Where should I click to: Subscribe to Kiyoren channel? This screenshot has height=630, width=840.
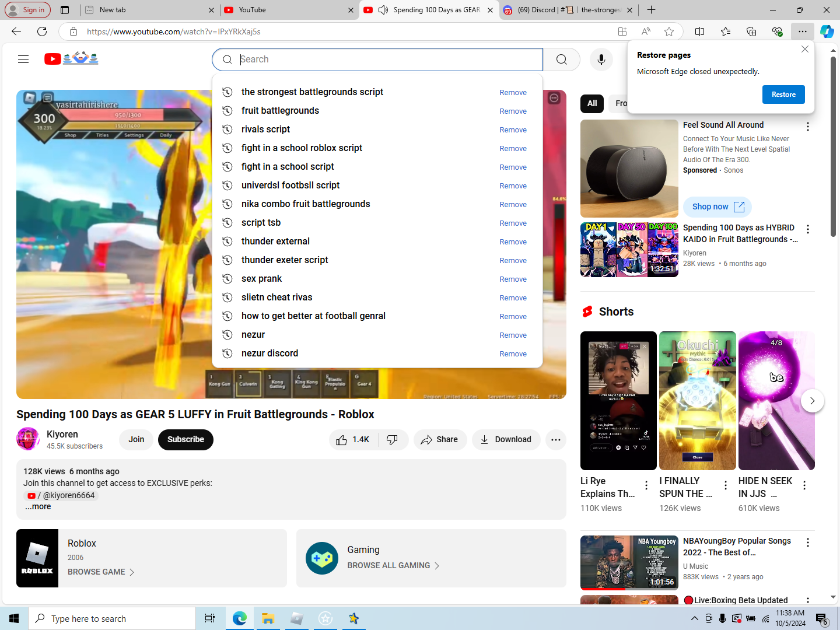[185, 440]
